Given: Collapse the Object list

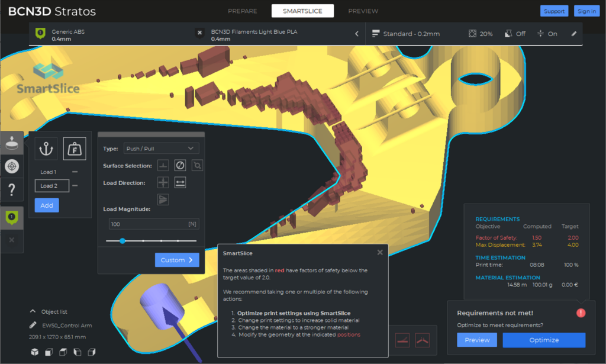Looking at the screenshot, I should point(33,311).
